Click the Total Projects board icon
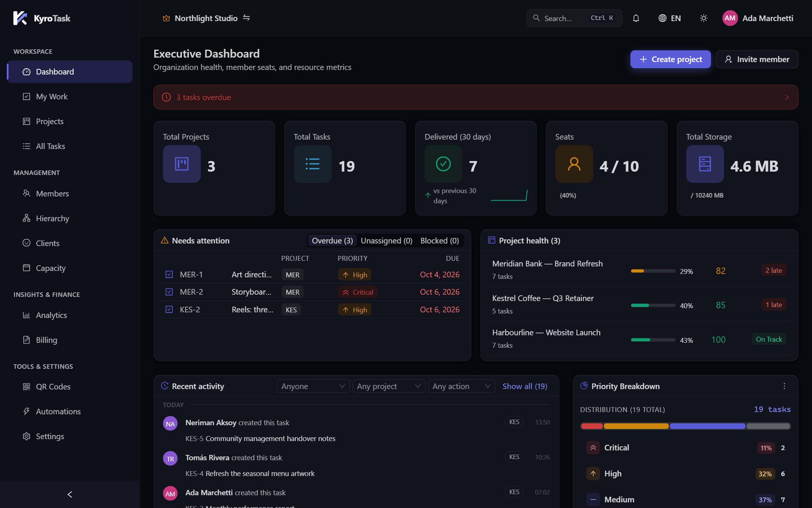This screenshot has height=508, width=812. click(x=182, y=164)
